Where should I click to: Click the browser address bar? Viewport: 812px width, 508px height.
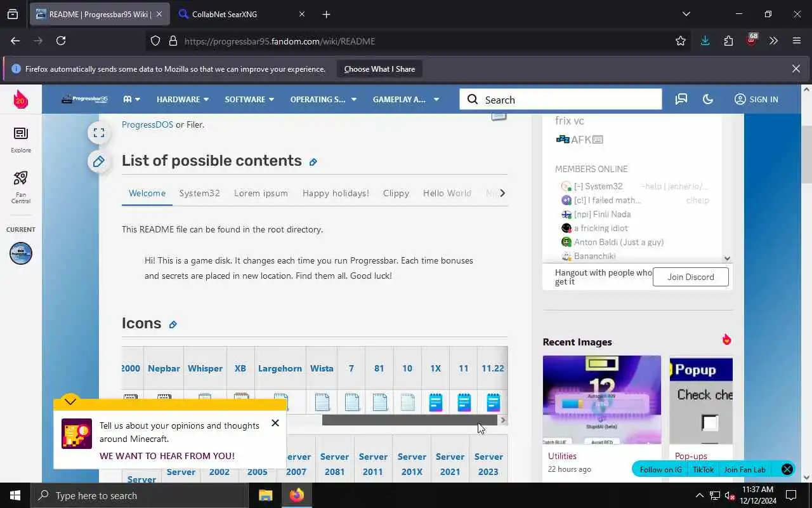pyautogui.click(x=419, y=41)
